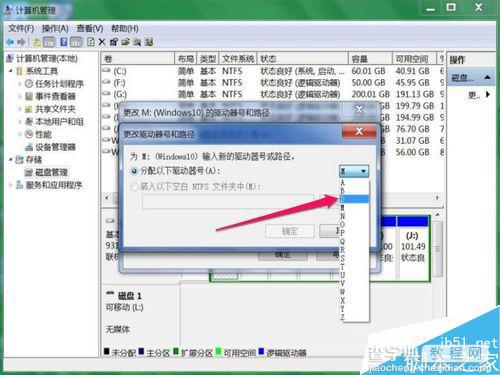Select 任务计划程序 tree item
The width and height of the screenshot is (500, 375).
(59, 84)
